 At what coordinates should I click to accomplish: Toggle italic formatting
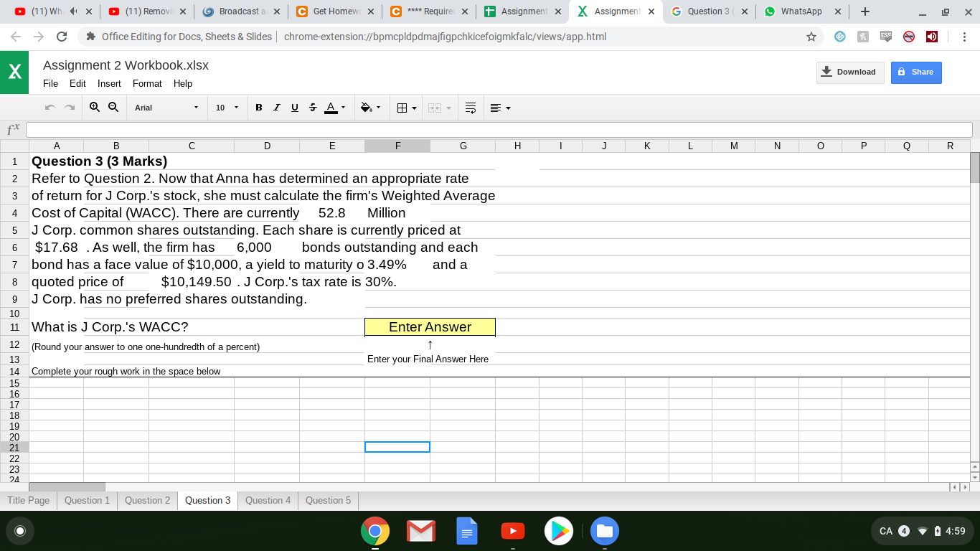click(x=277, y=108)
